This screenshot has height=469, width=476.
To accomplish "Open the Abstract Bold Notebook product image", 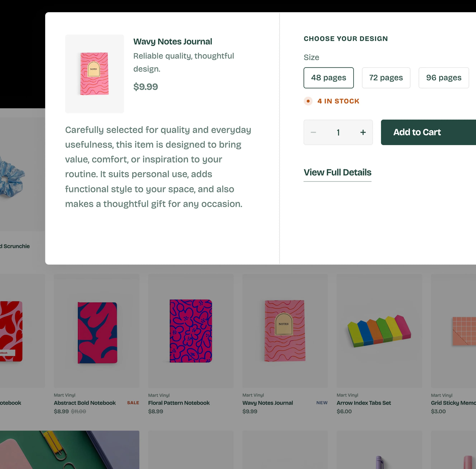I will point(97,331).
